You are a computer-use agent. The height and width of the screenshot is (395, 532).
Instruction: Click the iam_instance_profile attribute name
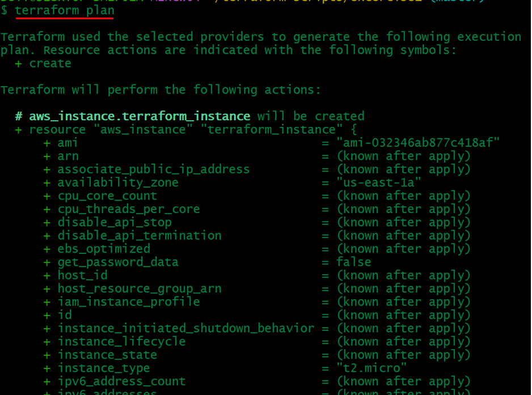point(129,301)
